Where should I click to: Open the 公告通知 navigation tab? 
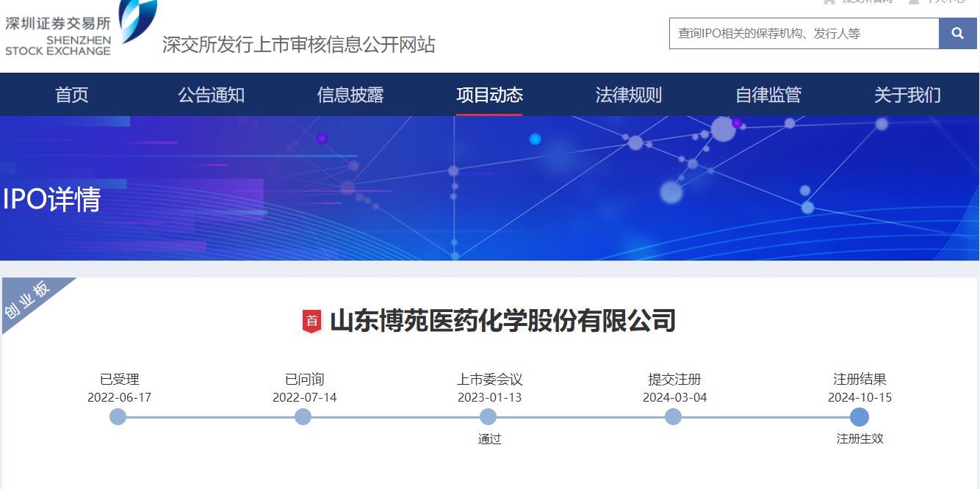pos(211,95)
